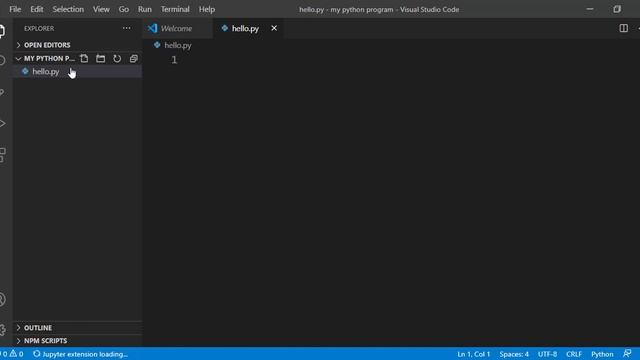Expand the NPM Scripts section
Image resolution: width=640 pixels, height=360 pixels.
coord(78,341)
